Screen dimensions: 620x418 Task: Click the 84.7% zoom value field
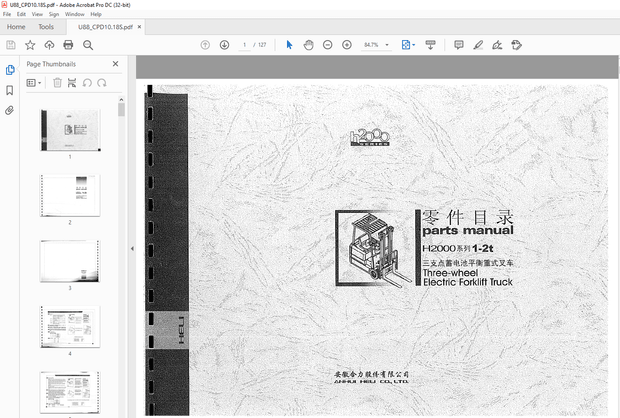coord(371,45)
